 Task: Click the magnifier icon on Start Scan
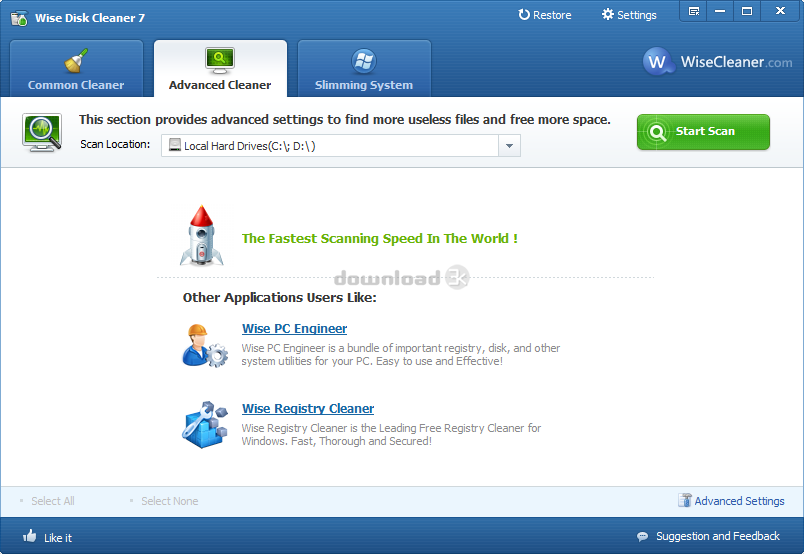[x=657, y=132]
